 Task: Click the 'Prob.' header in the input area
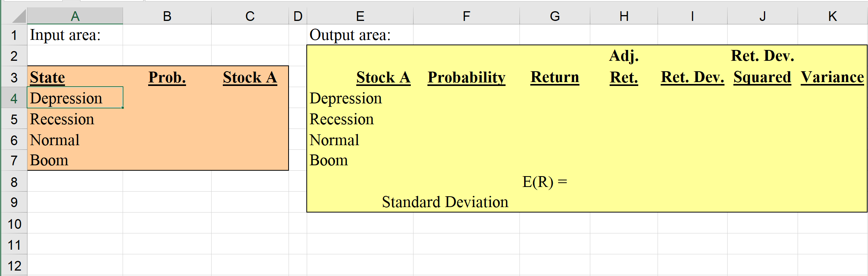[x=167, y=77]
